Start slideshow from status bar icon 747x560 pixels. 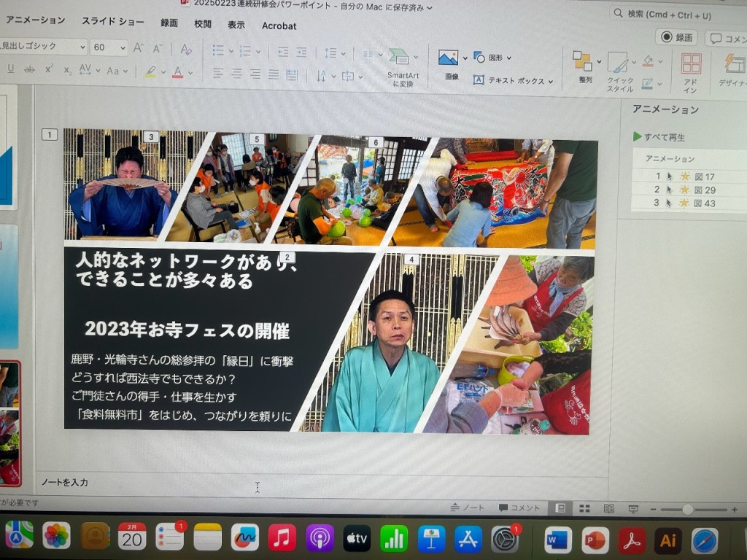[x=633, y=508]
